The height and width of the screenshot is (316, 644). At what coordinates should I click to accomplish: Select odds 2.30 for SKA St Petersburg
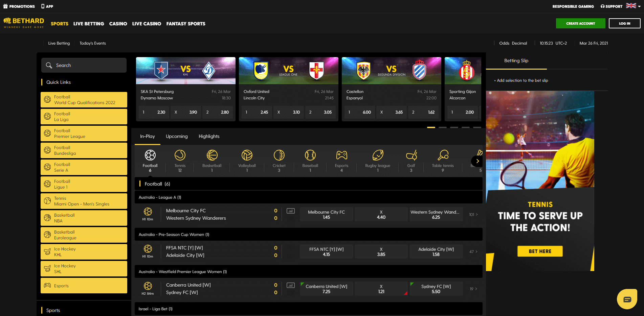click(154, 112)
